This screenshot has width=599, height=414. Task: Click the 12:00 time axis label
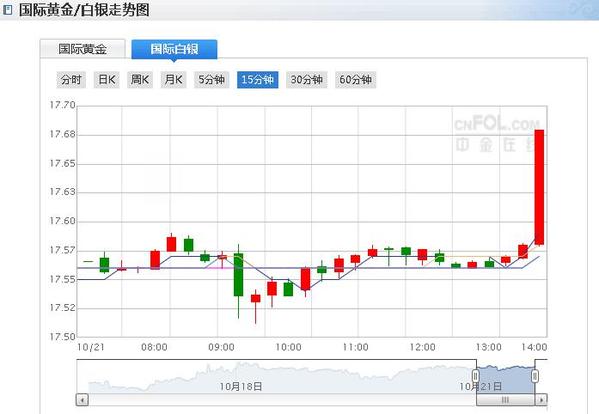pos(423,347)
